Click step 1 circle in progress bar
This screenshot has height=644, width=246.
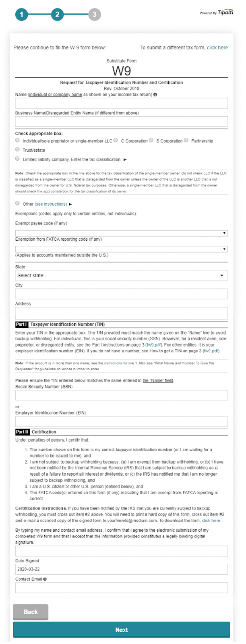pos(21,15)
